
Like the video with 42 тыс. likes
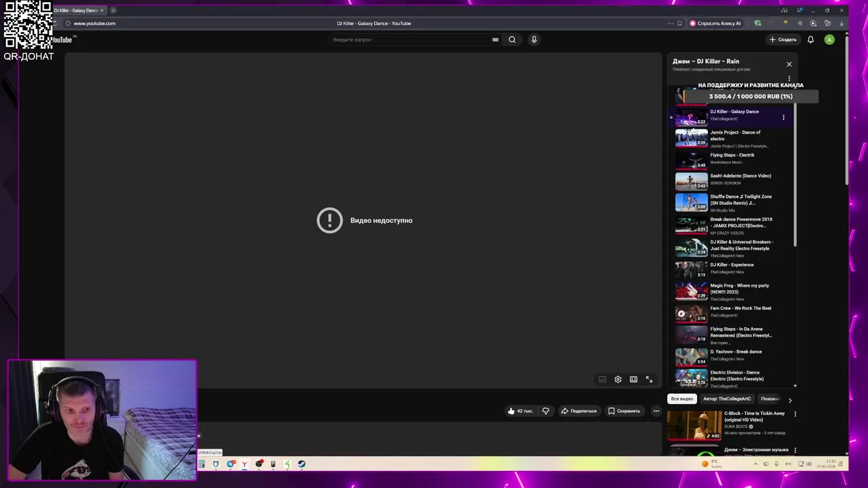tap(520, 411)
